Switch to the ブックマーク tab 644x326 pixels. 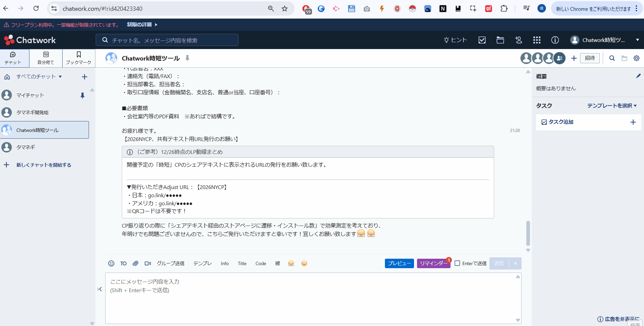(78, 58)
